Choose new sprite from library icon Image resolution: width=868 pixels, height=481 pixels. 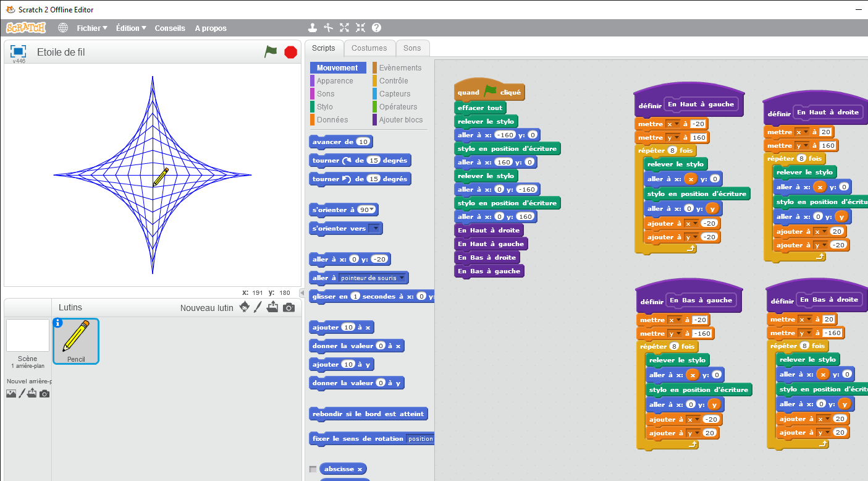245,307
